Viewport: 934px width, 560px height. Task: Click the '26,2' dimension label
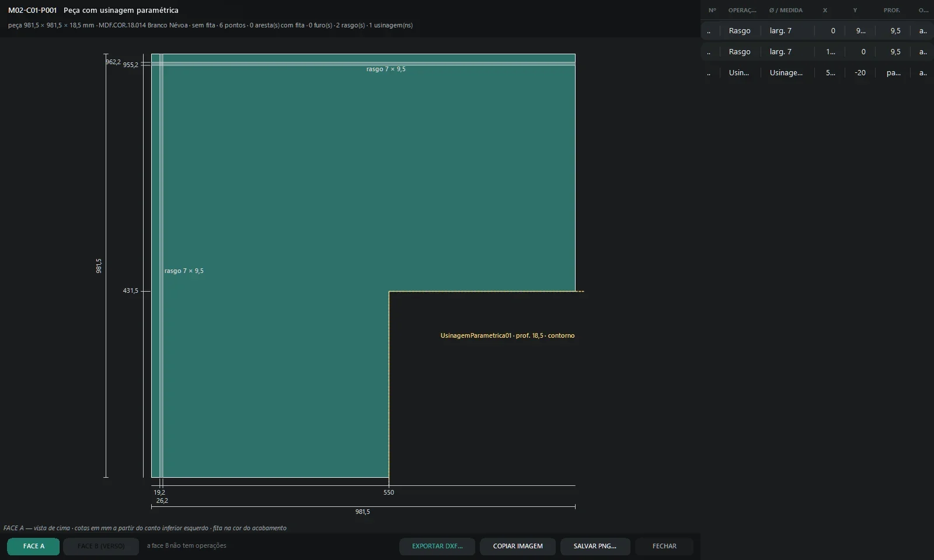162,501
